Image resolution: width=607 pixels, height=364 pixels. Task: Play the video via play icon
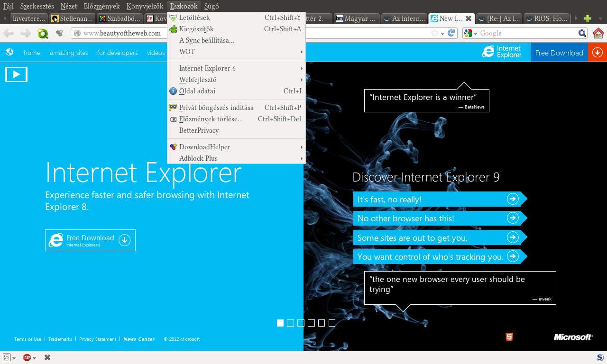pos(16,74)
